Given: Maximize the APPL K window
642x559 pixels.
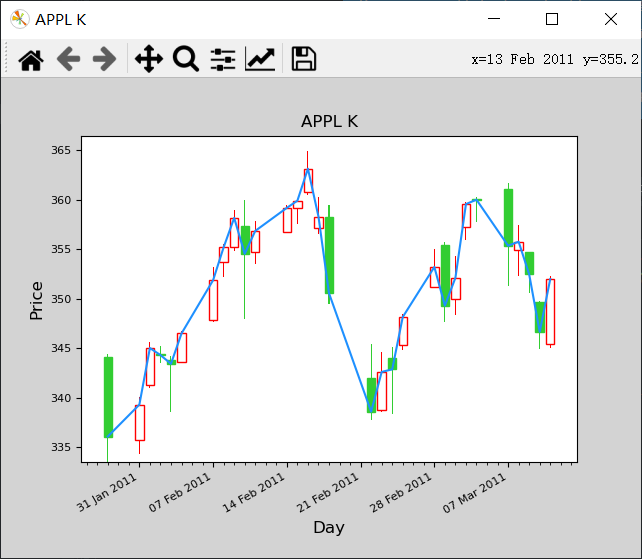Looking at the screenshot, I should click(x=552, y=19).
